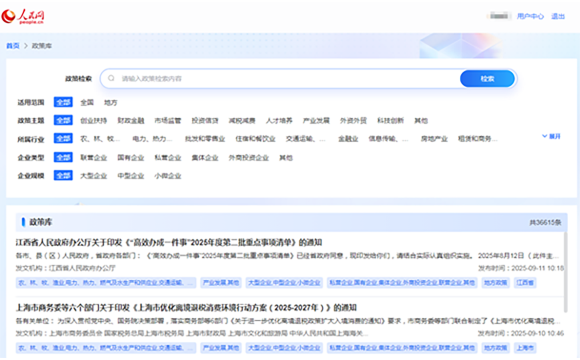
Task: Click the 上海市 region tag
Action: (525, 348)
